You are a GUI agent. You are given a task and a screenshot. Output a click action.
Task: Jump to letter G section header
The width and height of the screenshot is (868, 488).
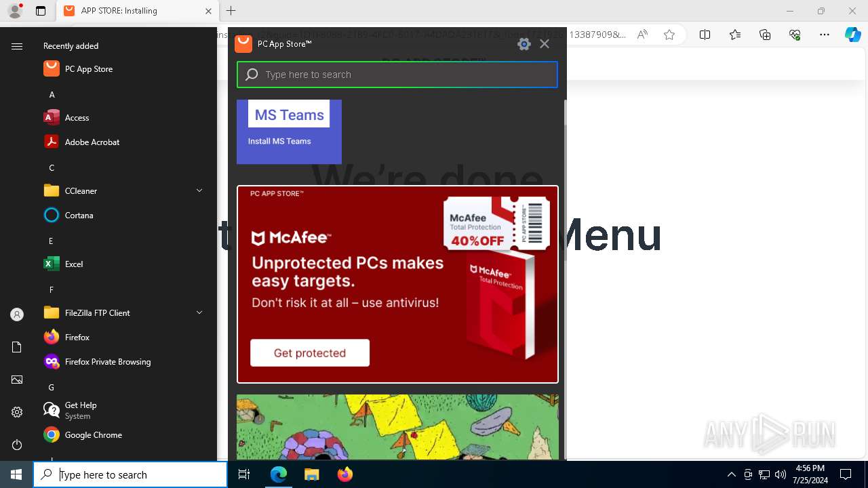(x=52, y=388)
